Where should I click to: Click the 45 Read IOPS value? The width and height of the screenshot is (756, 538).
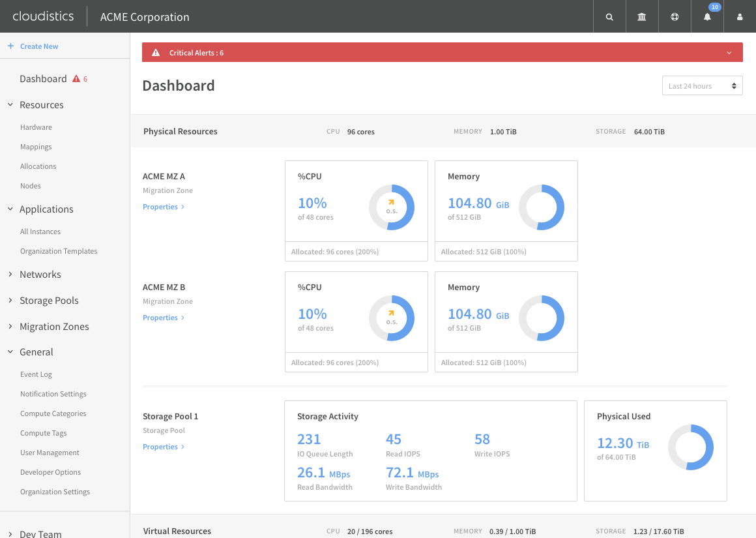[x=394, y=439]
